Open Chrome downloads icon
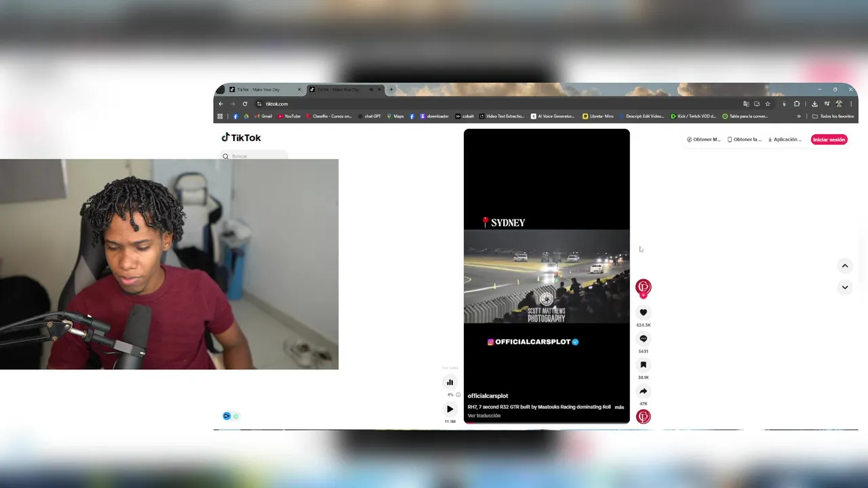 [814, 104]
